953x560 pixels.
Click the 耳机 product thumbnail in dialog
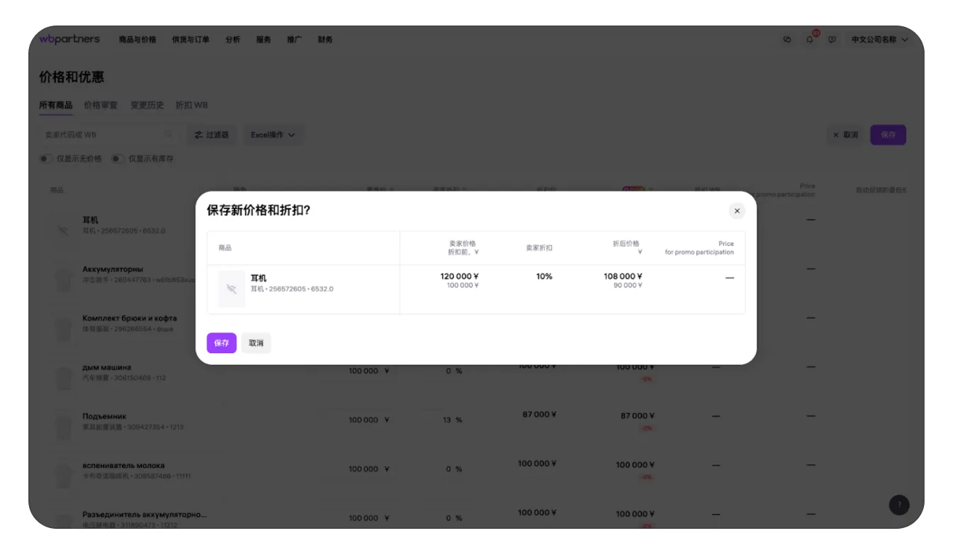231,289
